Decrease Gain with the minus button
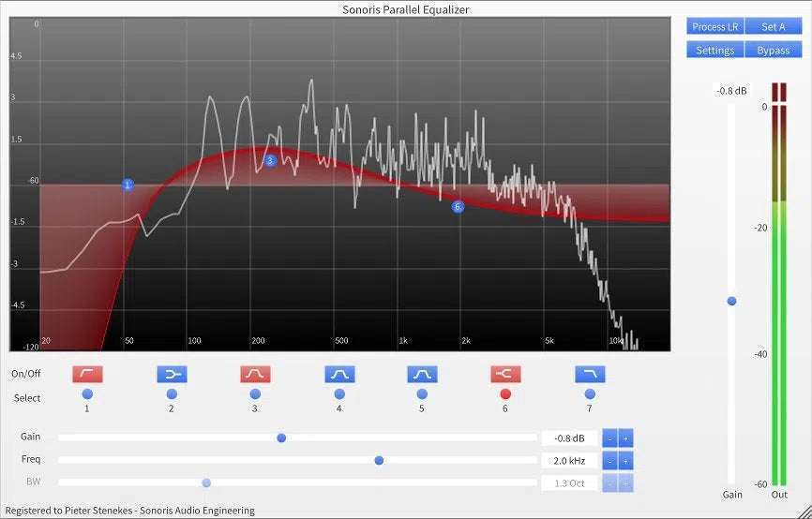This screenshot has width=812, height=519. pos(609,437)
